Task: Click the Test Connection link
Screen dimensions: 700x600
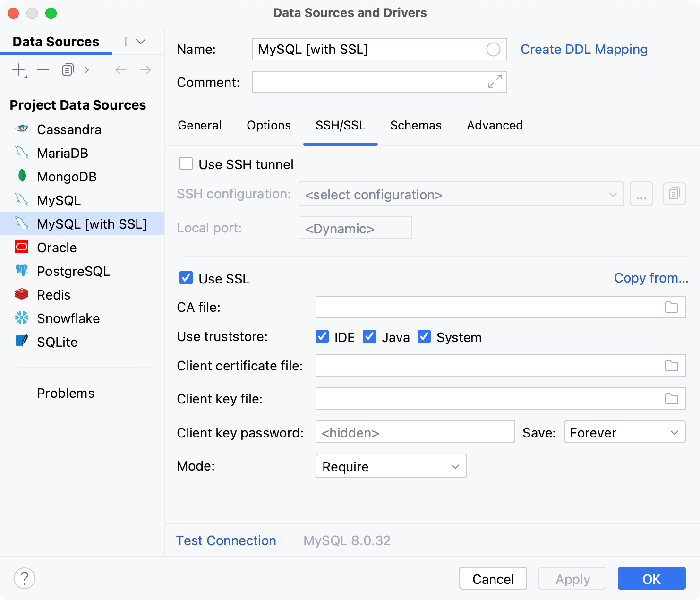Action: [x=226, y=540]
